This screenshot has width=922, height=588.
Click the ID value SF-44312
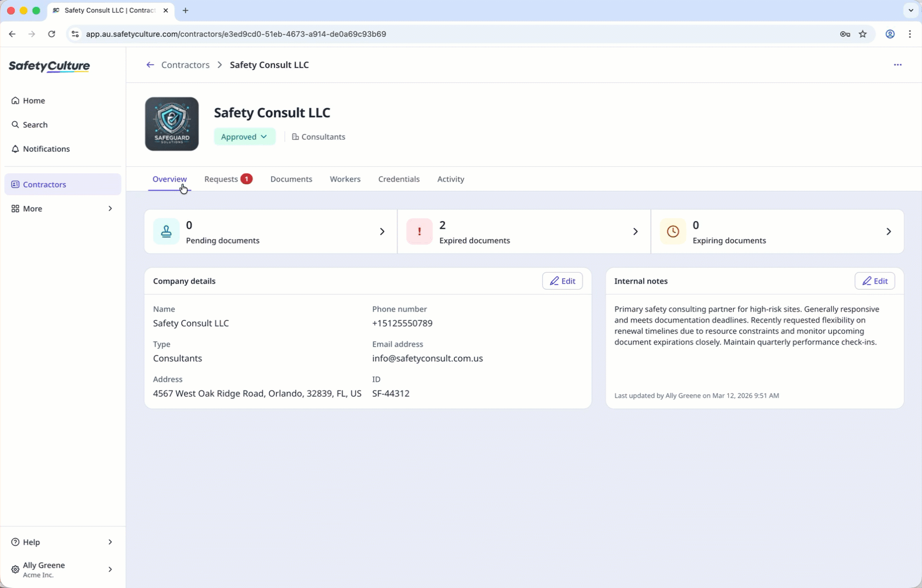coord(391,393)
